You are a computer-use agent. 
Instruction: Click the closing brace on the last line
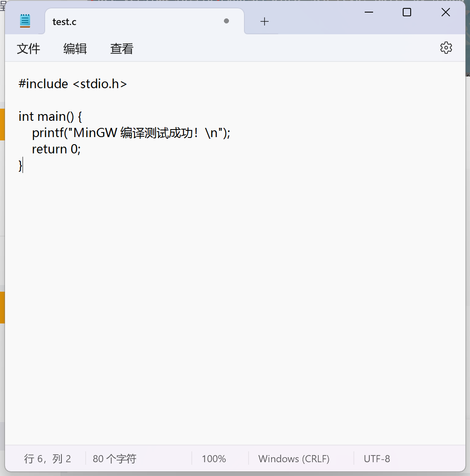click(20, 165)
